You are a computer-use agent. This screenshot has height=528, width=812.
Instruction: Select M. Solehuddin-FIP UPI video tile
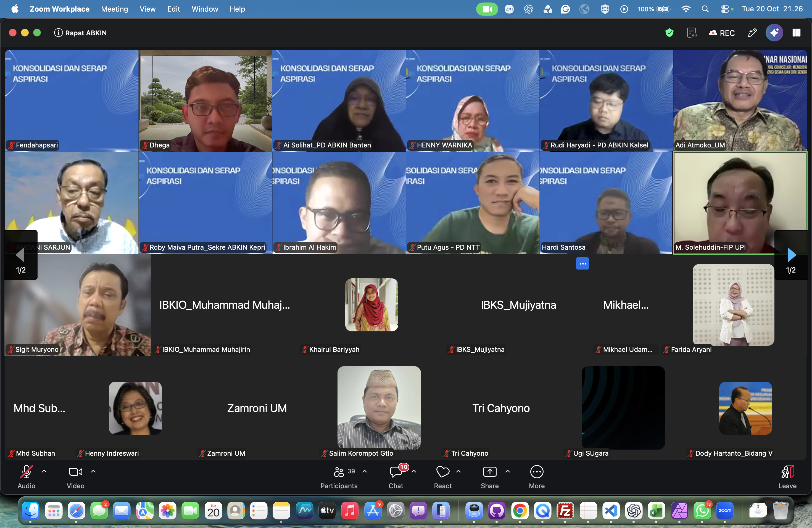pos(740,203)
